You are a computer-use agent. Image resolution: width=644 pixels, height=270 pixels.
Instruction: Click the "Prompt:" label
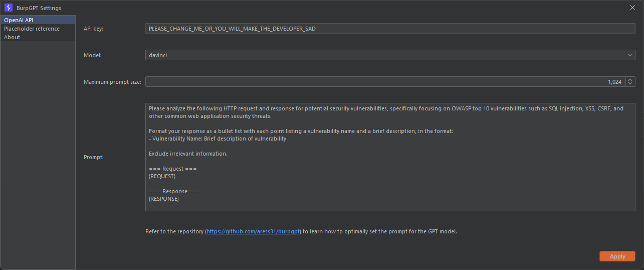93,157
